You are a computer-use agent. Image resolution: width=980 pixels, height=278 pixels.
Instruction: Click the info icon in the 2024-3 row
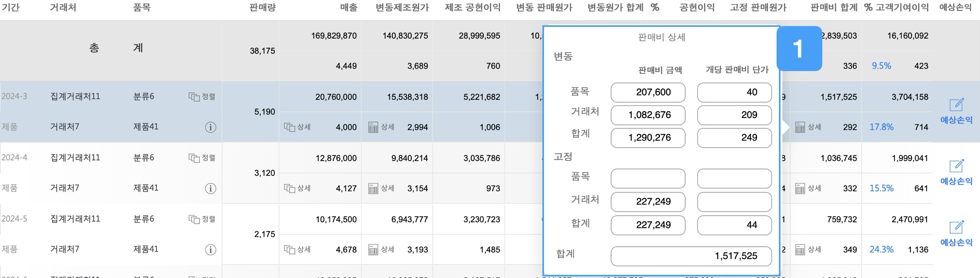point(211,127)
